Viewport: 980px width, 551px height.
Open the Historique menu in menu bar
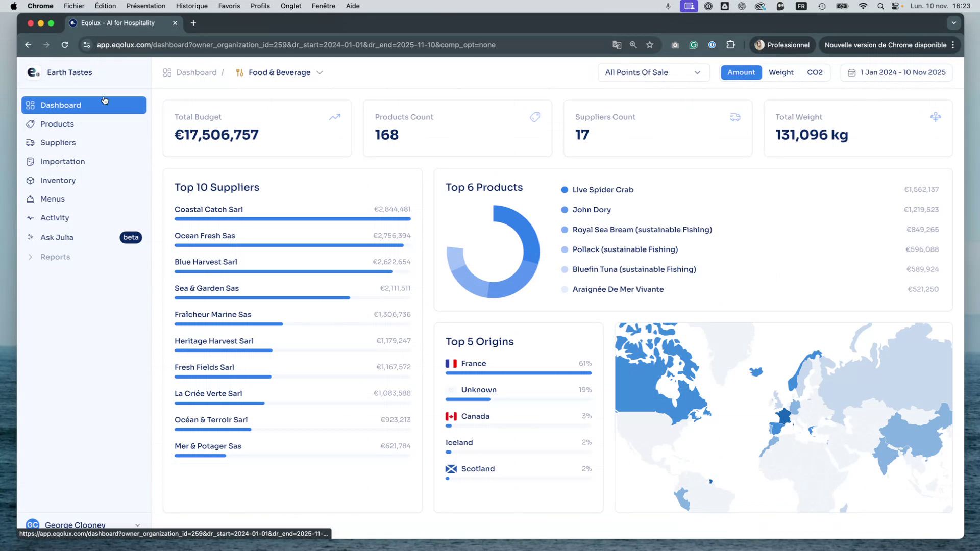point(191,6)
